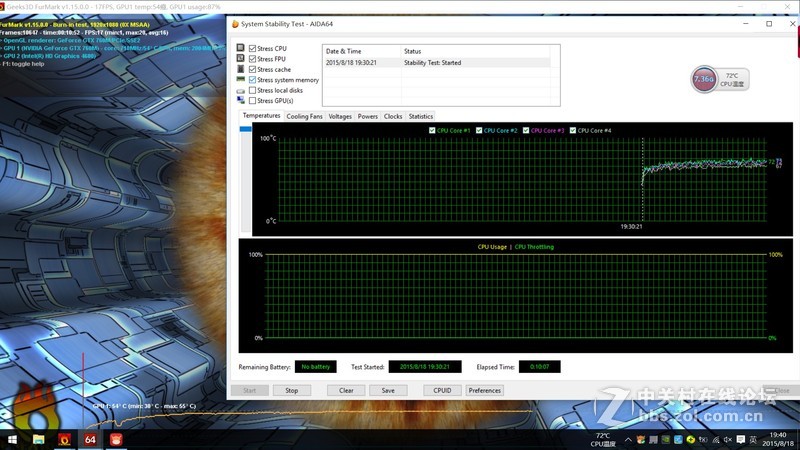The height and width of the screenshot is (450, 800).
Task: Click the Windows Start button
Action: tap(12, 438)
